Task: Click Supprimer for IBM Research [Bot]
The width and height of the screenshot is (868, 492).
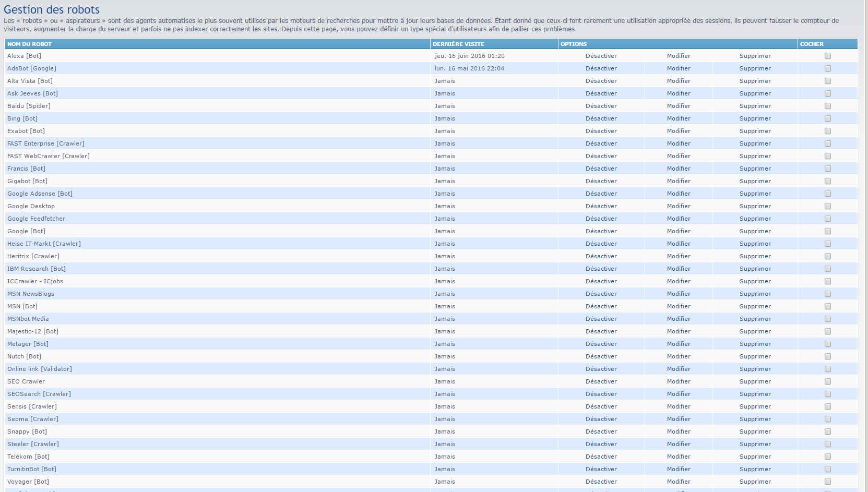Action: [x=755, y=269]
